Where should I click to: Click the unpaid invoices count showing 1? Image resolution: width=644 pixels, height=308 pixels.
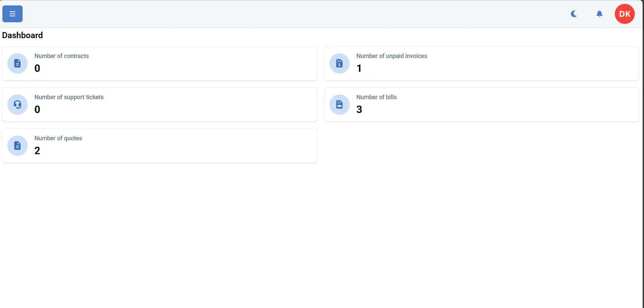(x=359, y=68)
